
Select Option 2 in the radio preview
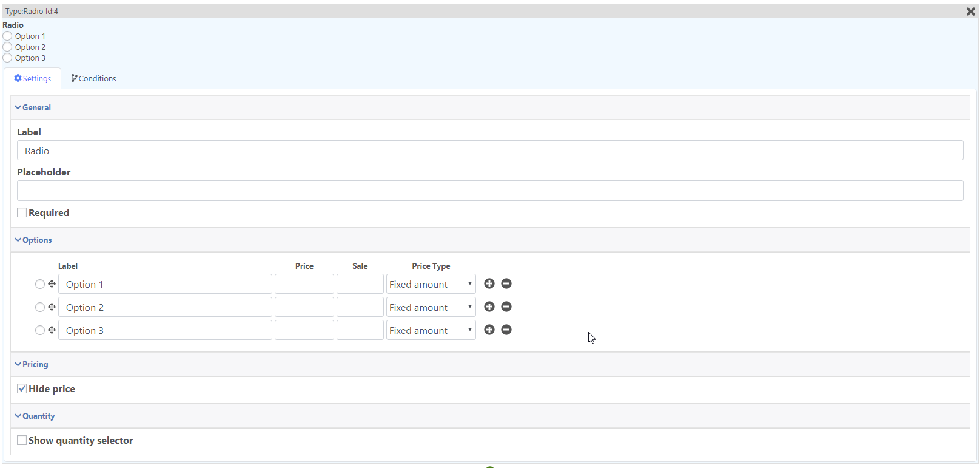point(7,47)
